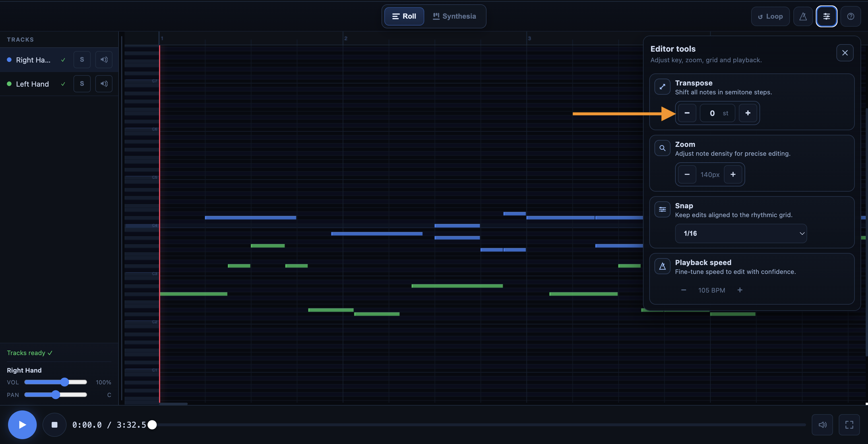Open the Snap 1/16 dropdown
Screen dimensions: 868x444
click(x=741, y=233)
